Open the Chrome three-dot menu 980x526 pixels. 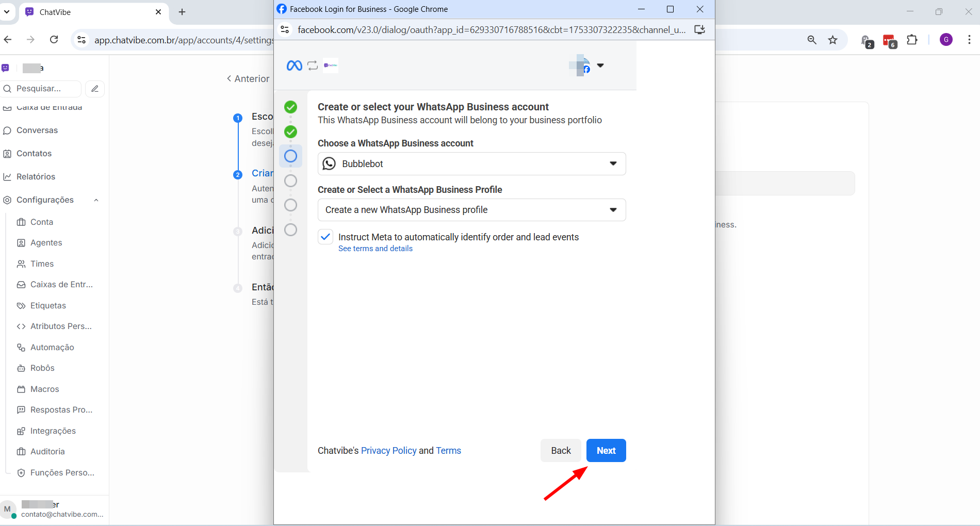pos(969,40)
